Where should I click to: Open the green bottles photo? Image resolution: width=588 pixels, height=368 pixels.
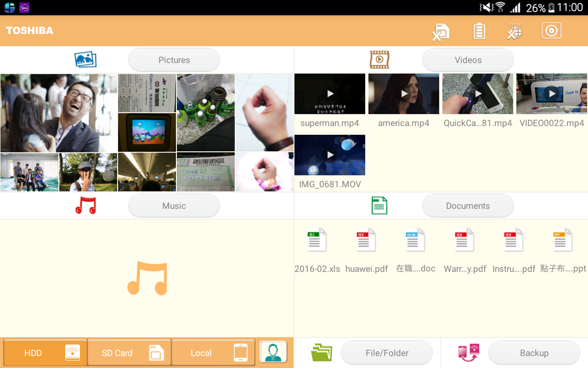tap(206, 112)
